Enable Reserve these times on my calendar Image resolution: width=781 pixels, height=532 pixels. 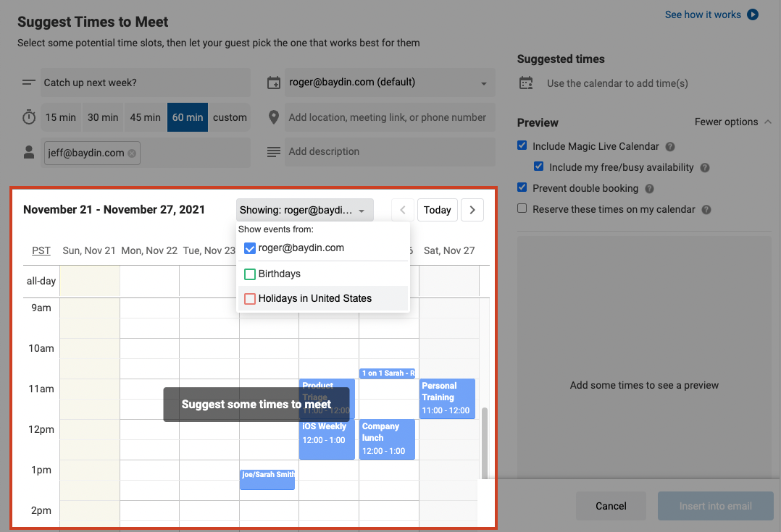[522, 208]
